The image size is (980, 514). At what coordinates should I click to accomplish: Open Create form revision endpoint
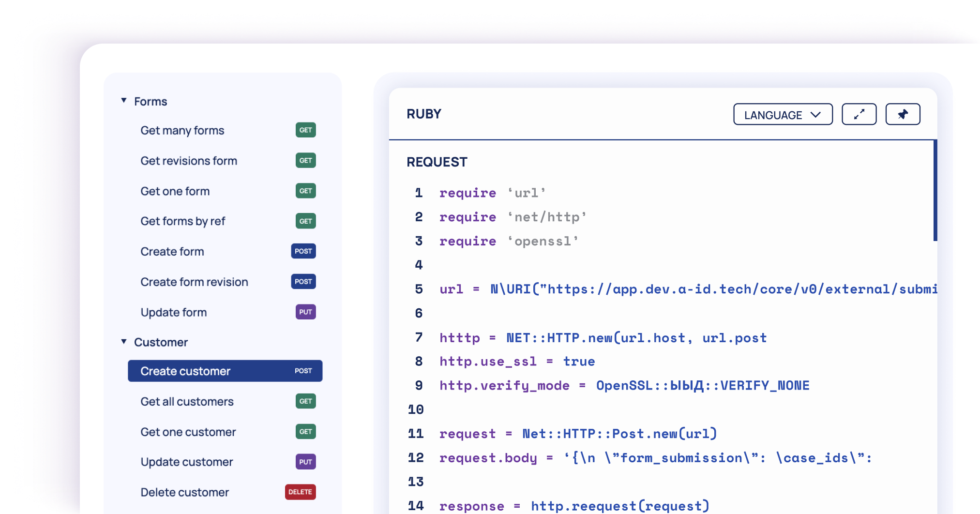194,282
